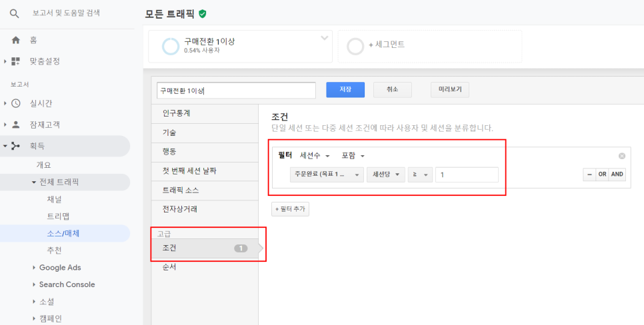Viewport: 644px width, 325px height.
Task: Click the minus remove-condition button
Action: (589, 174)
